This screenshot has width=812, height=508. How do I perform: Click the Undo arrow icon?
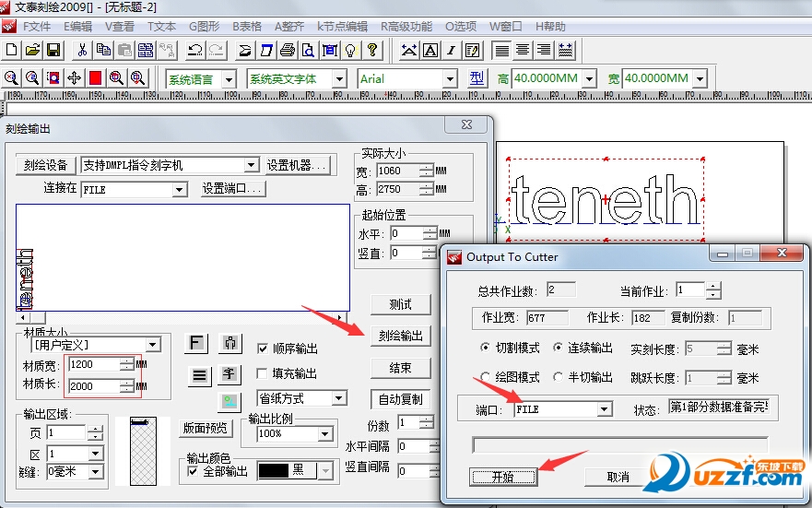[195, 50]
